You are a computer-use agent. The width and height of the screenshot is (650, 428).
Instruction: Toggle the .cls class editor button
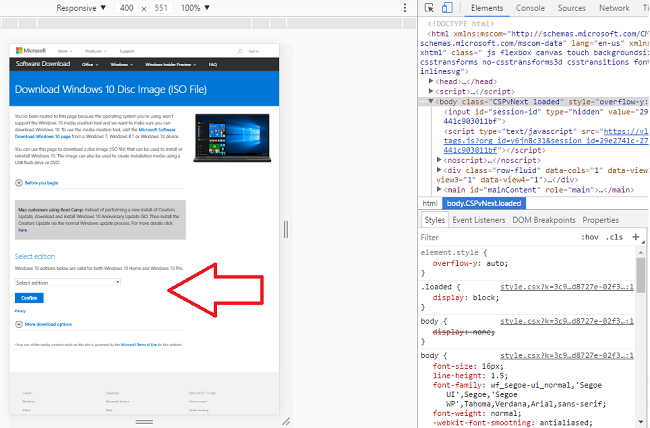(x=614, y=237)
